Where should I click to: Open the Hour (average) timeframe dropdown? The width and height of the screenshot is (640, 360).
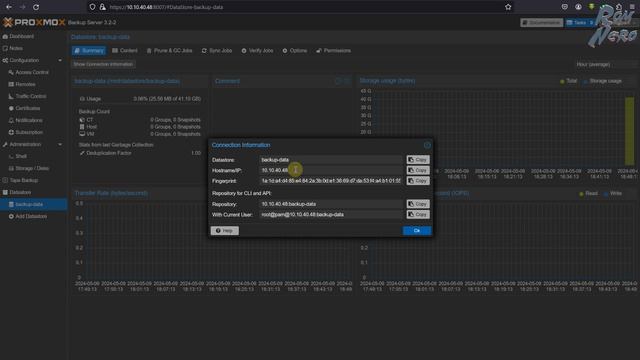(606, 64)
